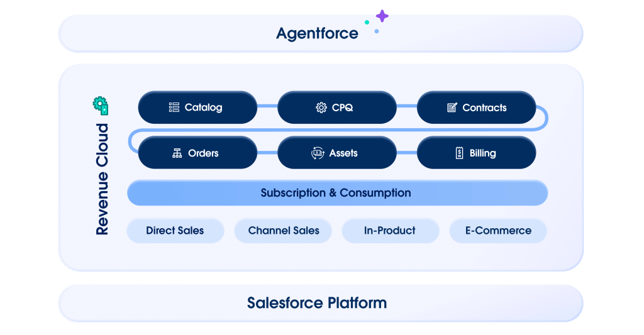
Task: Select the Billing pill
Action: (x=477, y=153)
